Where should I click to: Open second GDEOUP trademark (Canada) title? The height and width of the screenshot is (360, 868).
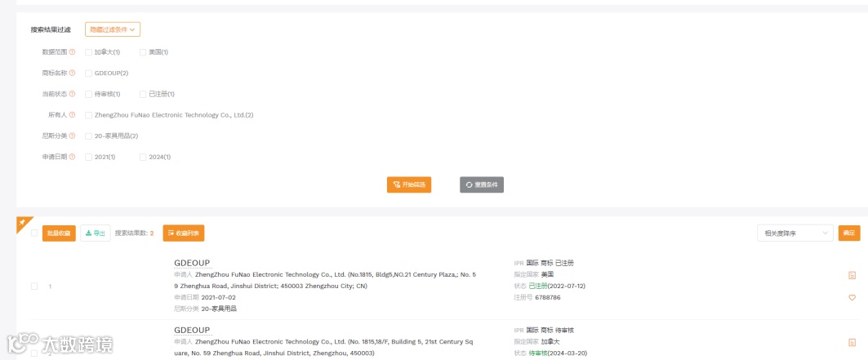(192, 330)
